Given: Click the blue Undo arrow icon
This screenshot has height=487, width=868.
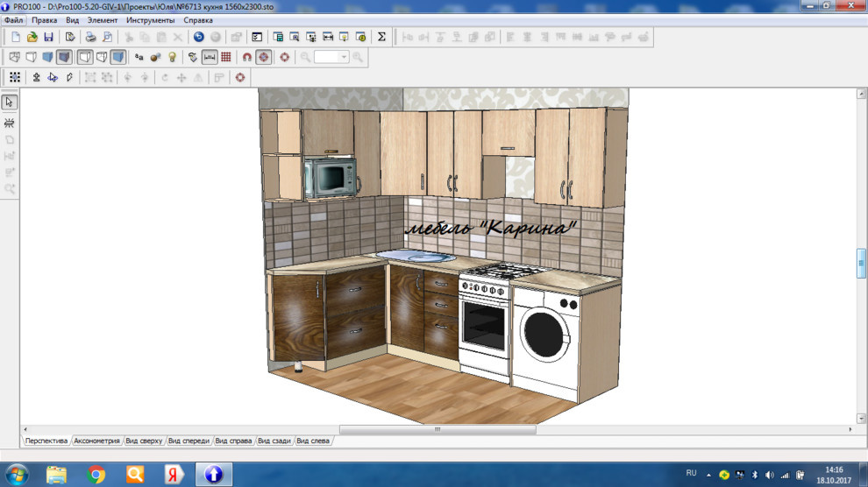Looking at the screenshot, I should (x=198, y=37).
